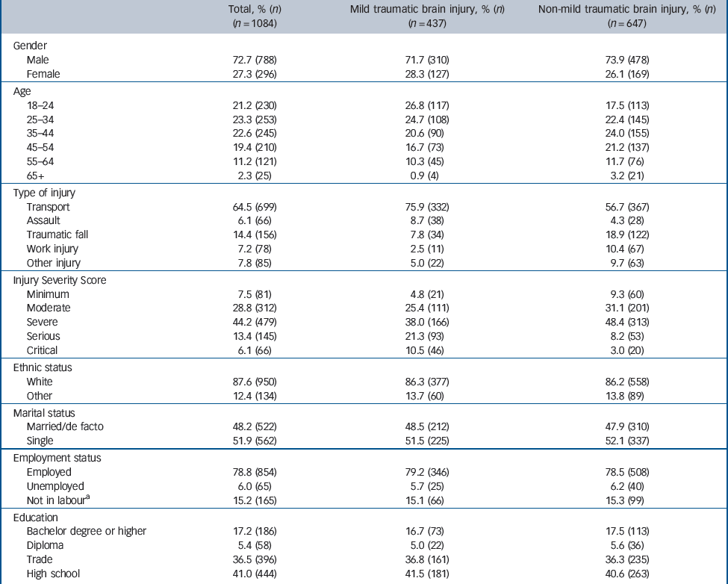Screen dimensions: 728x584
Task: Click the 'Not in labour' row label
Action: pyautogui.click(x=55, y=501)
